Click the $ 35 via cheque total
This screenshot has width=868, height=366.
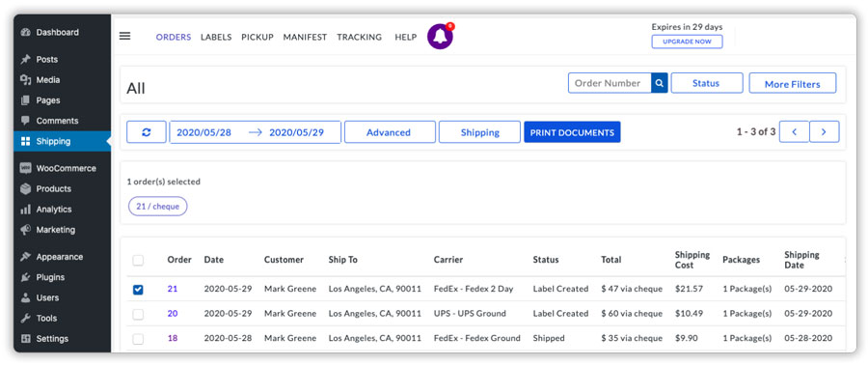[x=632, y=338]
